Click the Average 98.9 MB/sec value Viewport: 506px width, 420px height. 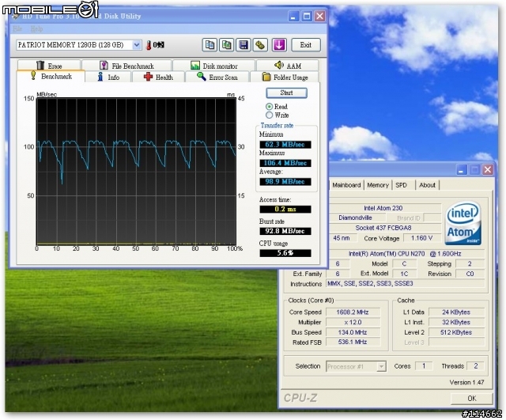click(x=285, y=182)
